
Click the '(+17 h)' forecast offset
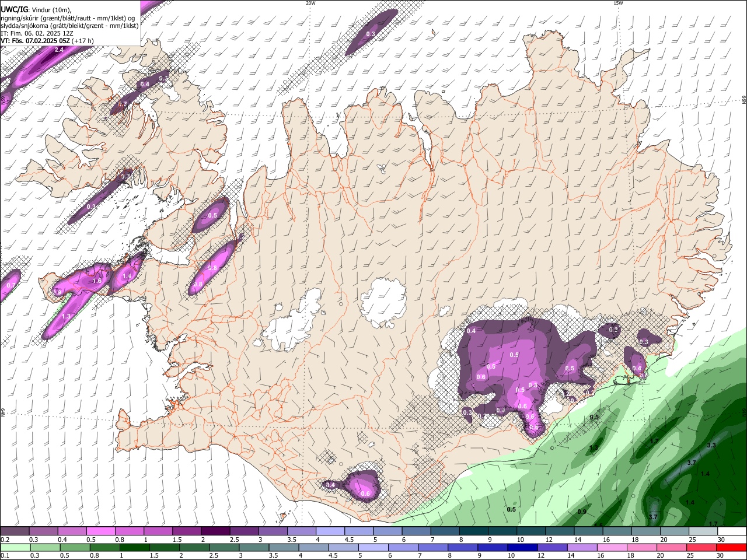(x=83, y=41)
